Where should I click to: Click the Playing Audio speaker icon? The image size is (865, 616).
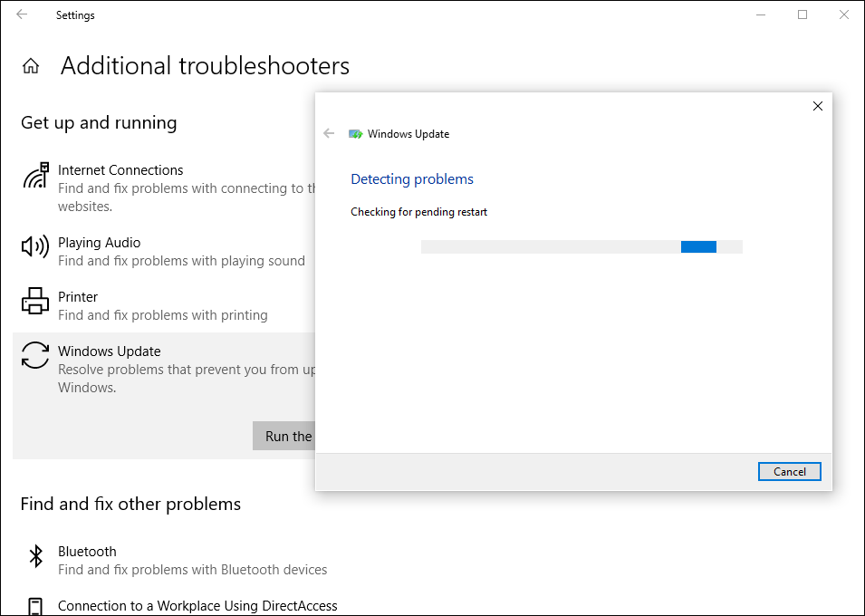(35, 246)
